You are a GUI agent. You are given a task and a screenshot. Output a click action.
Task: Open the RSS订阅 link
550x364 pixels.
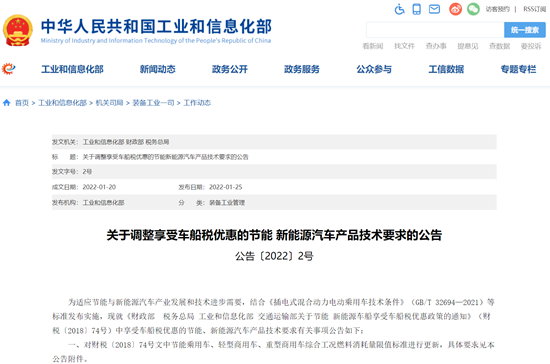[535, 9]
